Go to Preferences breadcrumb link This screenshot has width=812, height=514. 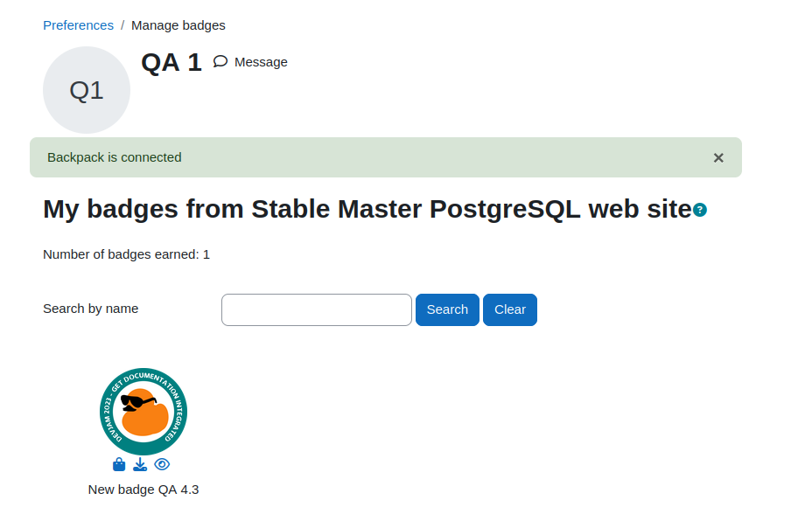(x=78, y=25)
